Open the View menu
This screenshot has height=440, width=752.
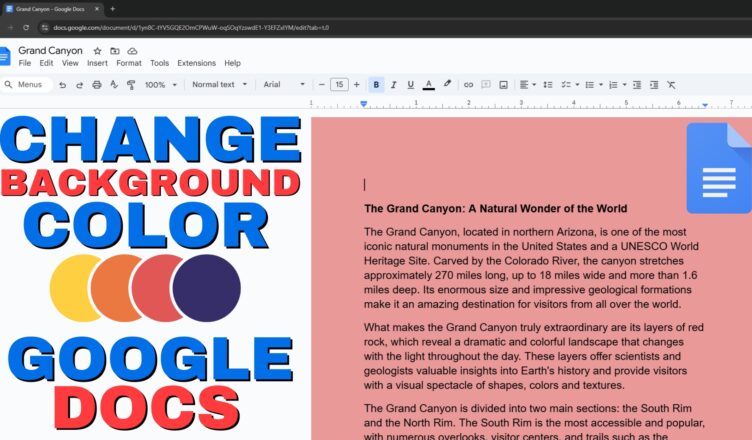click(x=70, y=63)
